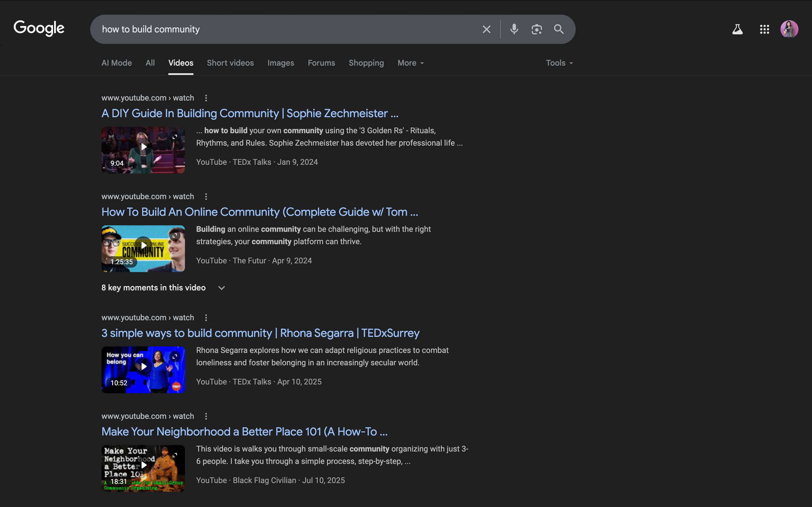This screenshot has height=507, width=812.
Task: Open three-dot menu for Sophie Zechmeister result
Action: (206, 98)
